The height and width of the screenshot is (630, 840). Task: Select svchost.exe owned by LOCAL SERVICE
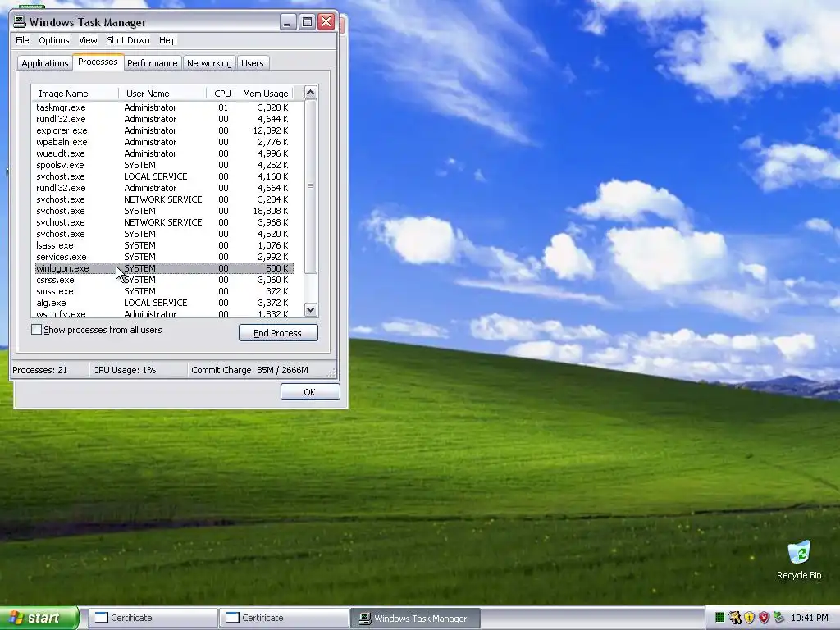coord(163,176)
